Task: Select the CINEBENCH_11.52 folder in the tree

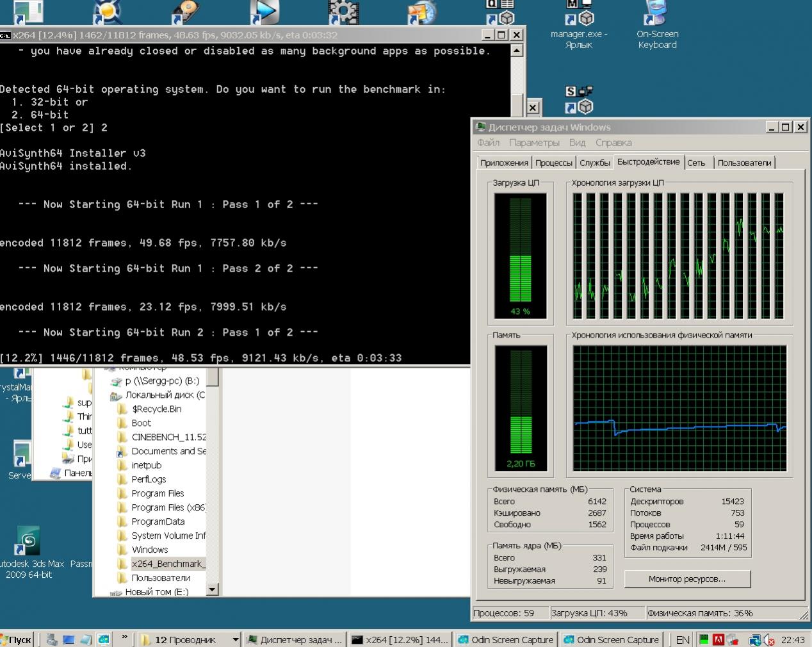Action: tap(168, 437)
